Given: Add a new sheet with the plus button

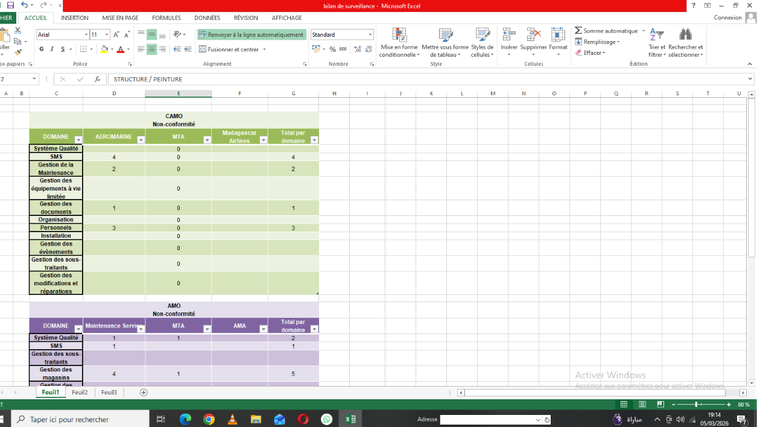Looking at the screenshot, I should pos(143,393).
